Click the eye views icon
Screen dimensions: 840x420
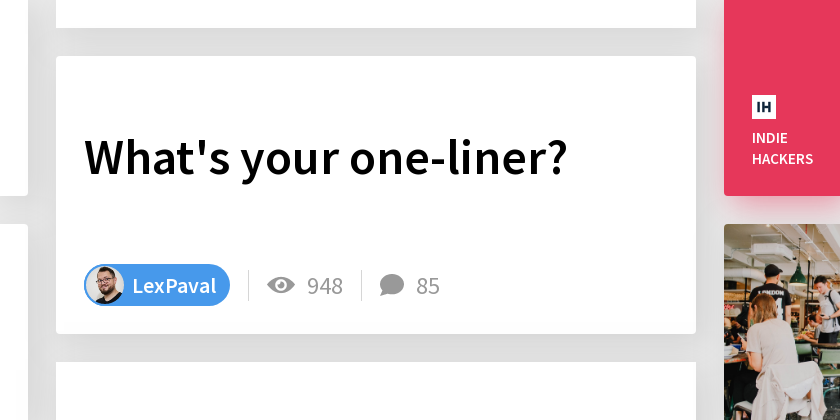pyautogui.click(x=281, y=285)
